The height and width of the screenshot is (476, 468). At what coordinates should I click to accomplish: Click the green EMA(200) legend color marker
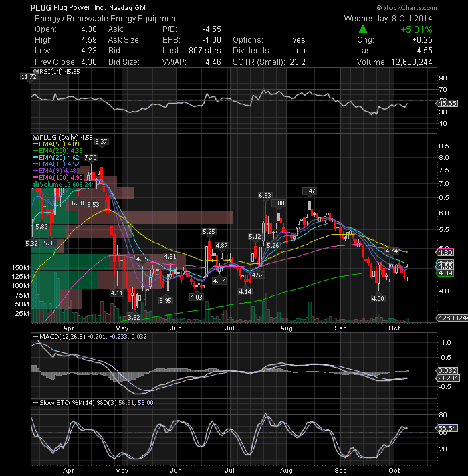[x=35, y=151]
